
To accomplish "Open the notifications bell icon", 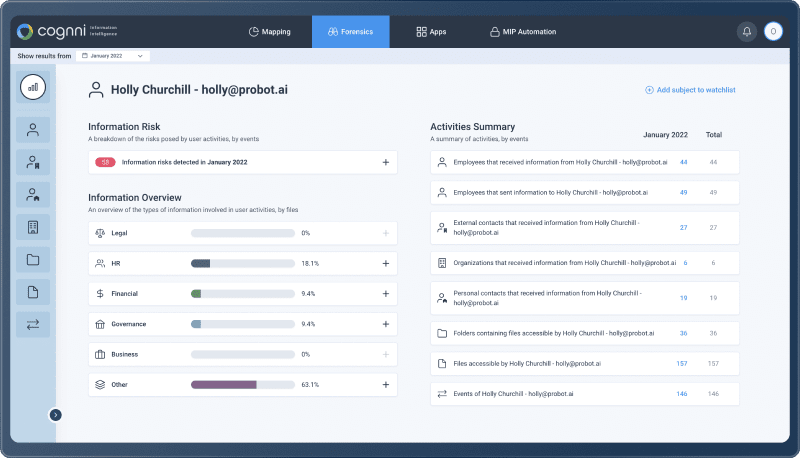I will coord(746,32).
